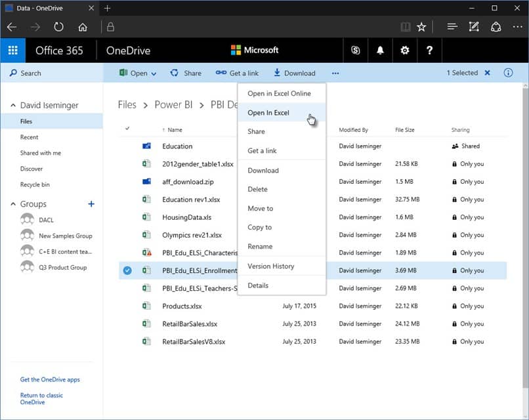This screenshot has width=529, height=420.
Task: Choose Open In Excel from context menu
Action: point(268,113)
